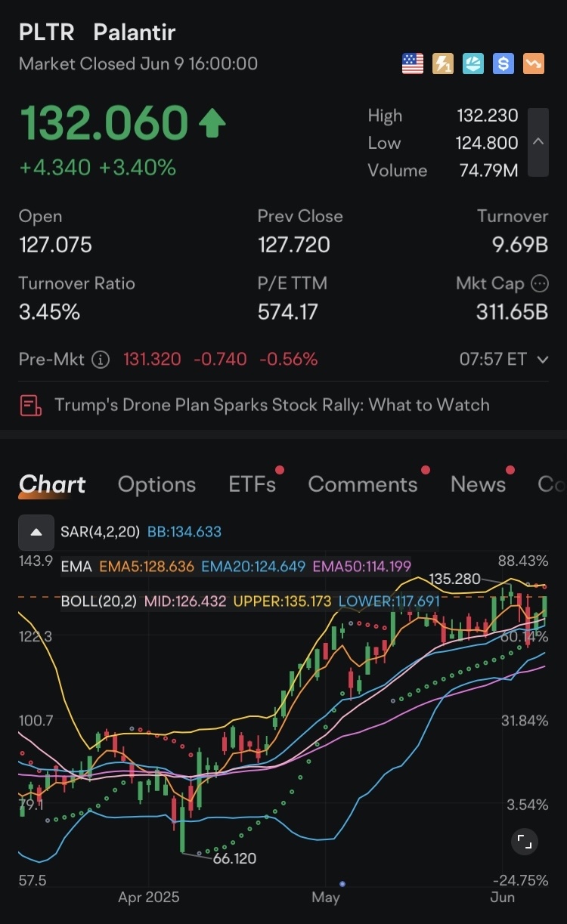Tap the Prev Close value 127.720
The height and width of the screenshot is (924, 567).
(294, 245)
